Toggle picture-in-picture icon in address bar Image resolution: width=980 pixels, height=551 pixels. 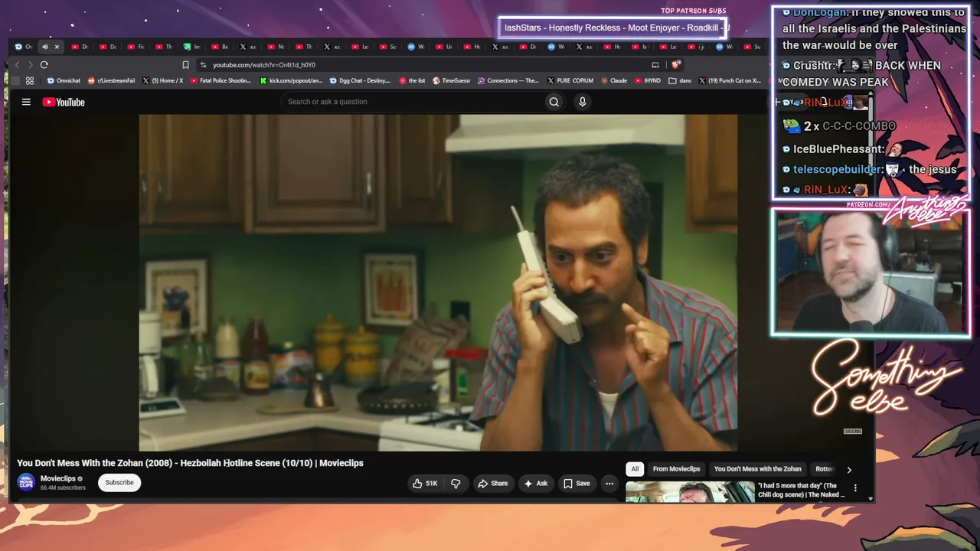tap(655, 65)
